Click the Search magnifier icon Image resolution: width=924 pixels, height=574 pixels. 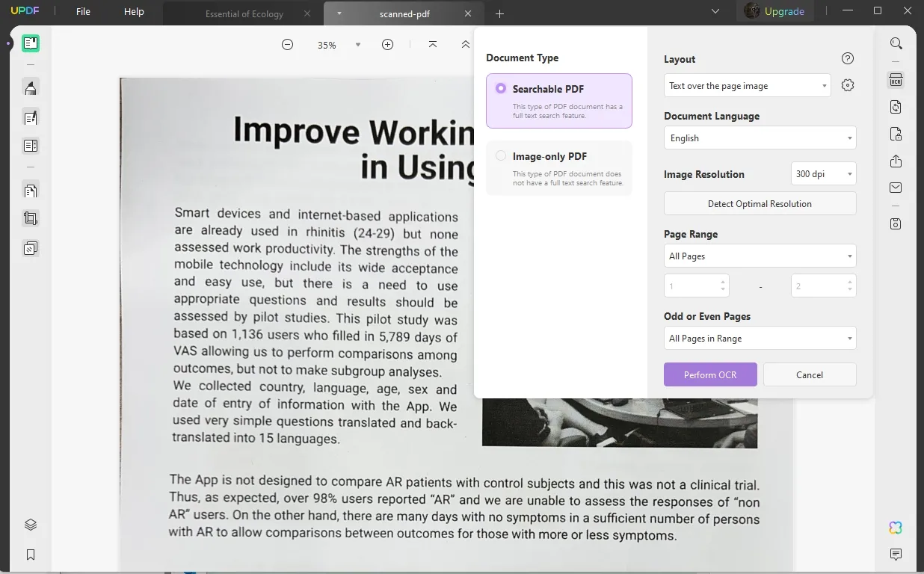(x=896, y=43)
